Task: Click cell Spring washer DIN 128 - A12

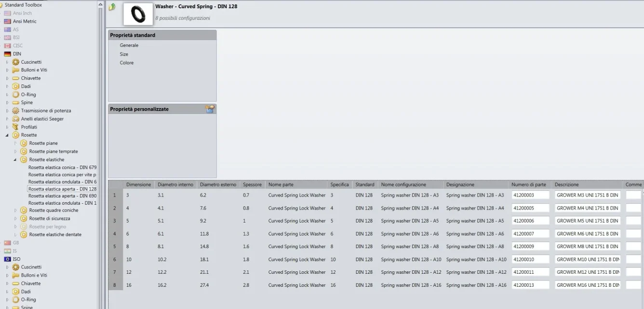Action: 411,272
